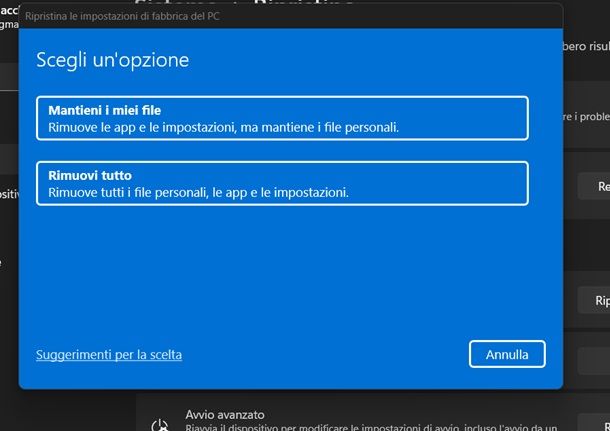Choose the "Rimuovi tutto" option
Viewport: 610px width, 431px height.
[x=281, y=183]
